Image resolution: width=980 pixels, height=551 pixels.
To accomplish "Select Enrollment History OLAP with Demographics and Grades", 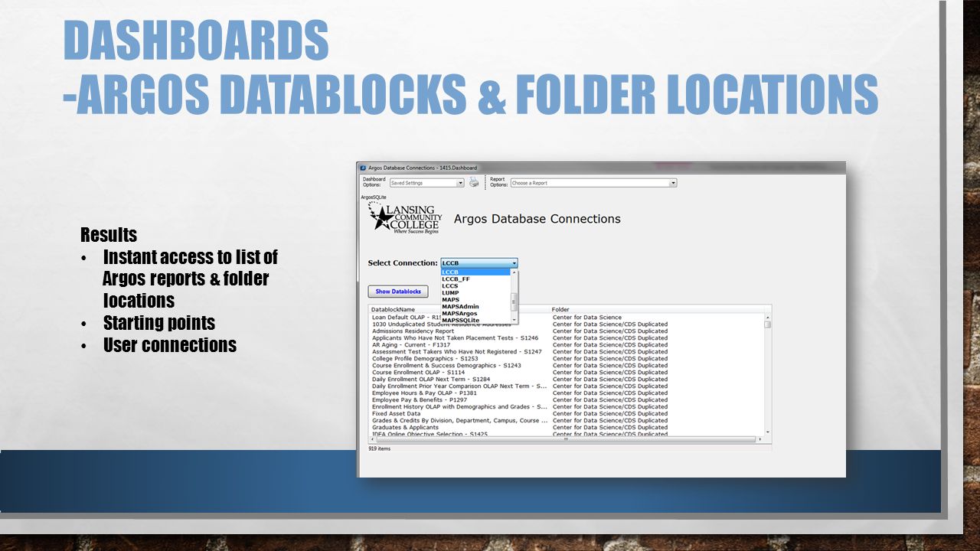I will [x=567, y=407].
